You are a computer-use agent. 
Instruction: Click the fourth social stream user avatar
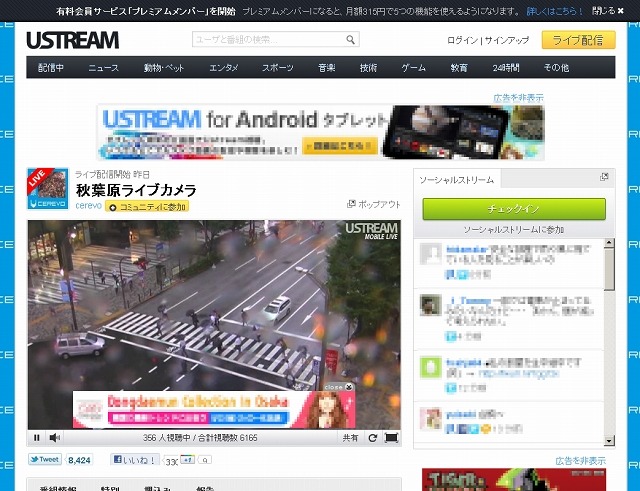[431, 418]
